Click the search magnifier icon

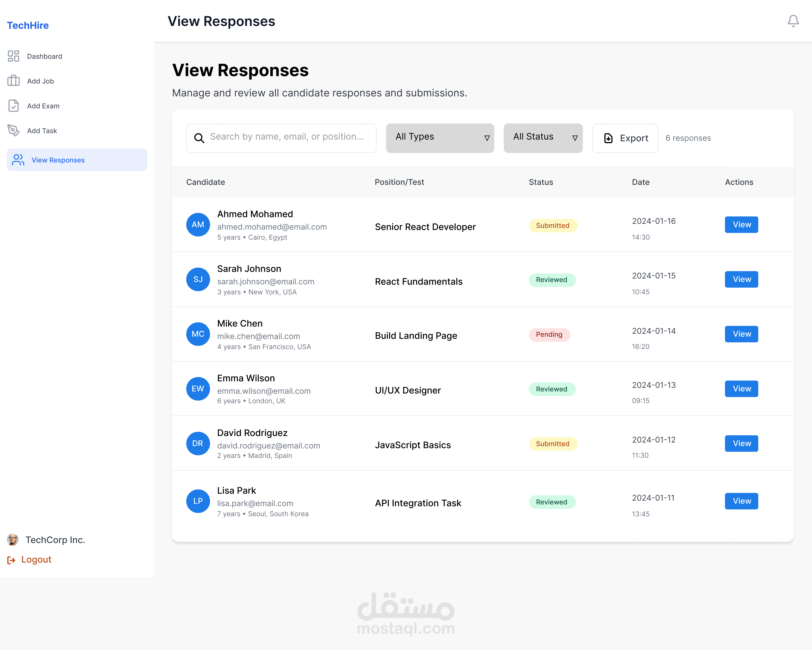point(199,138)
